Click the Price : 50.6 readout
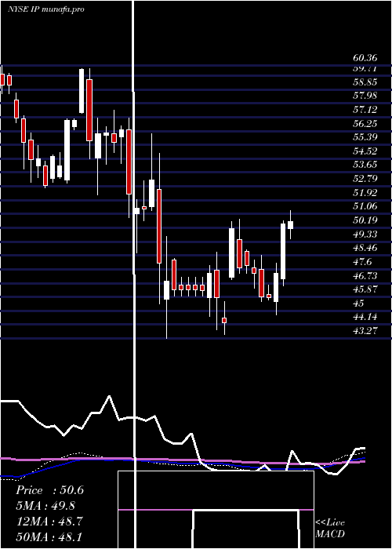 pos(49,490)
